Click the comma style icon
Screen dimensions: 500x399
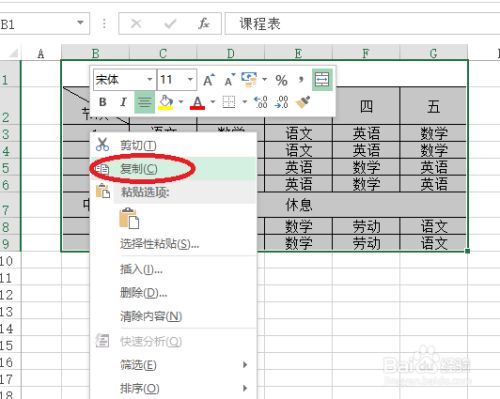tap(301, 80)
